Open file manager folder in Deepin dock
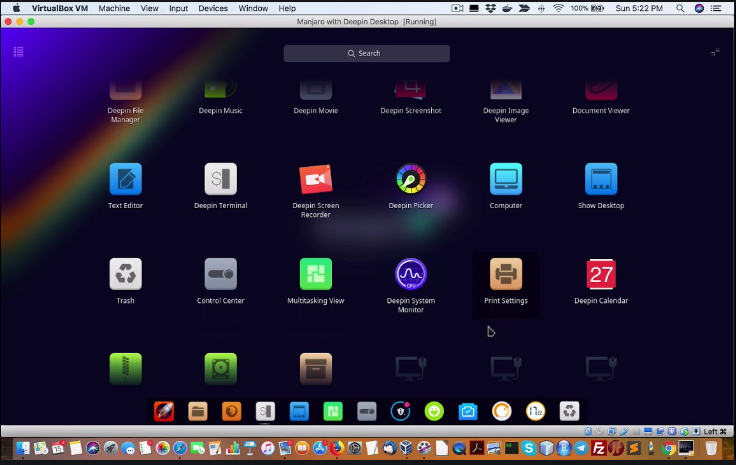The image size is (736, 465). point(198,412)
